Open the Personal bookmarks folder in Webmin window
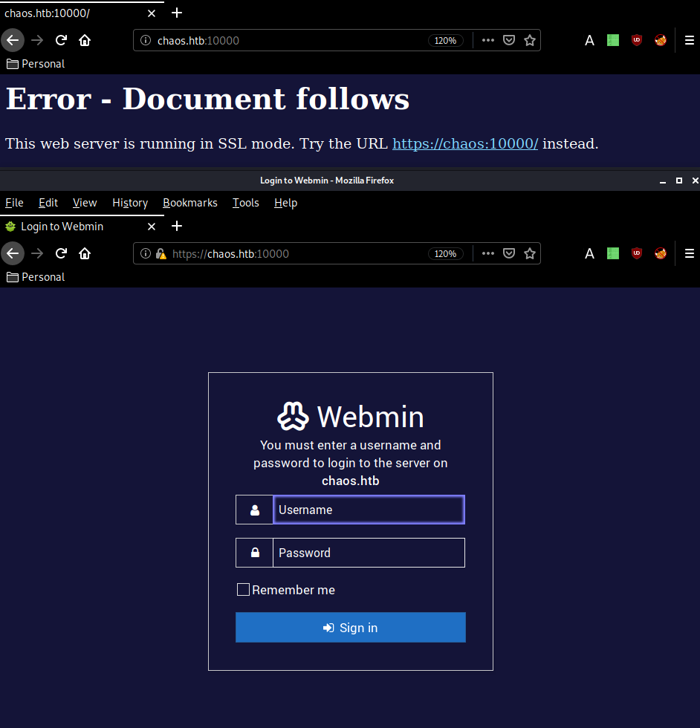This screenshot has width=700, height=728. (x=35, y=277)
